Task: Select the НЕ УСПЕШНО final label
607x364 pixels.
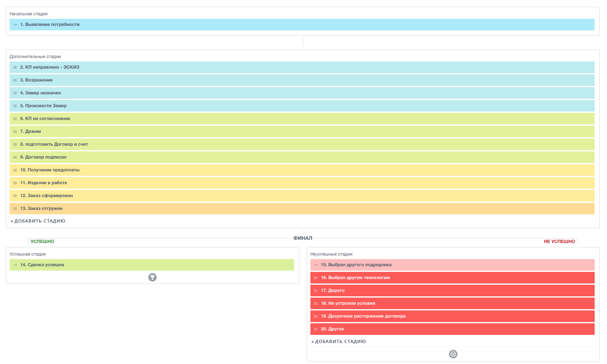Action: pos(559,242)
